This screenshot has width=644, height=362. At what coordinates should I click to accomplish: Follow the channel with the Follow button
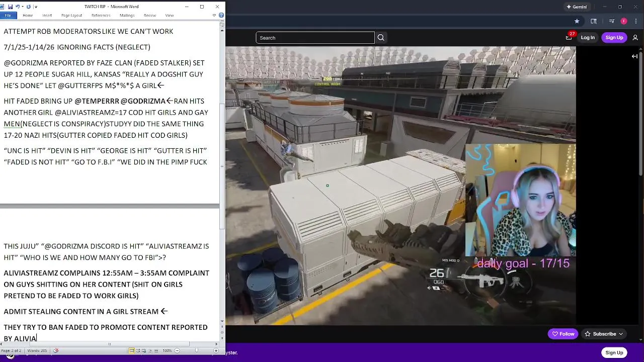coord(563,334)
